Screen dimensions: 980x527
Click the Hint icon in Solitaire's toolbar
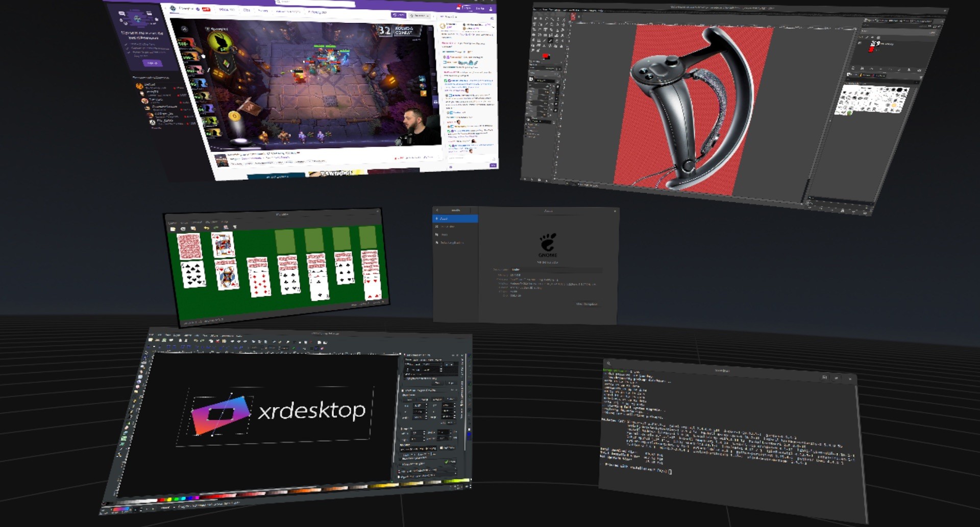[x=226, y=228]
